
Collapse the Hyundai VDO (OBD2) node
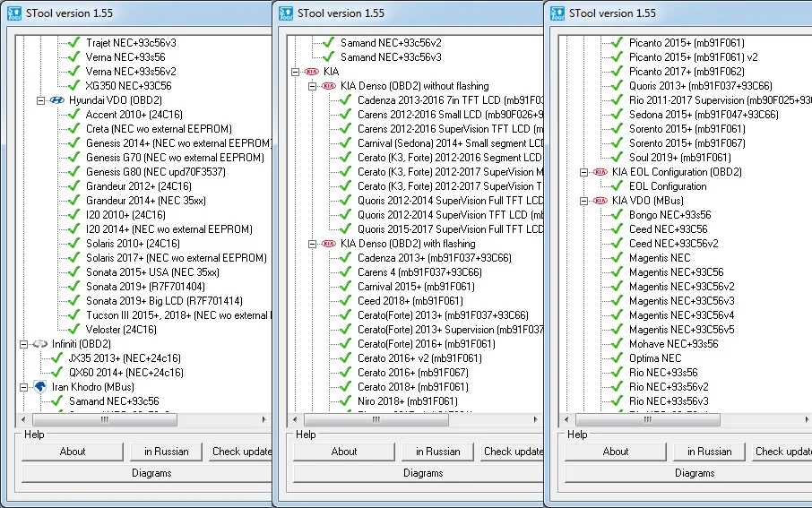point(41,100)
